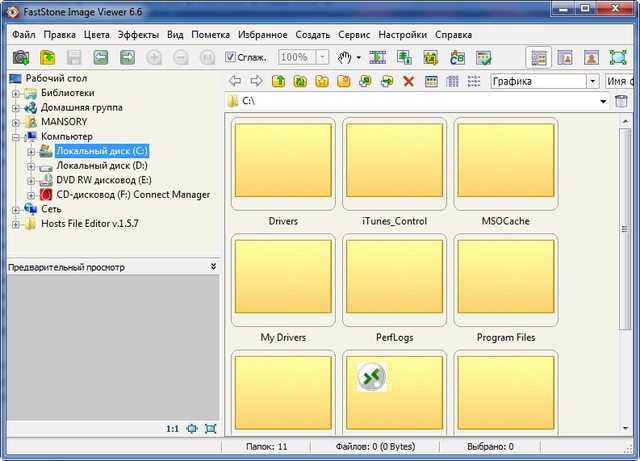This screenshot has height=461, width=640.
Task: Collapse the Предварительный просмотр panel
Action: [x=213, y=267]
